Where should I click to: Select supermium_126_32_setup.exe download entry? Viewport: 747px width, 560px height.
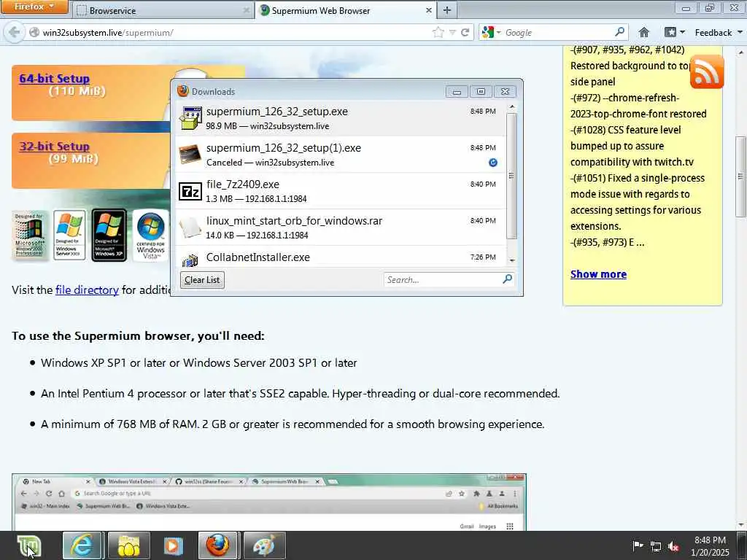coord(340,118)
